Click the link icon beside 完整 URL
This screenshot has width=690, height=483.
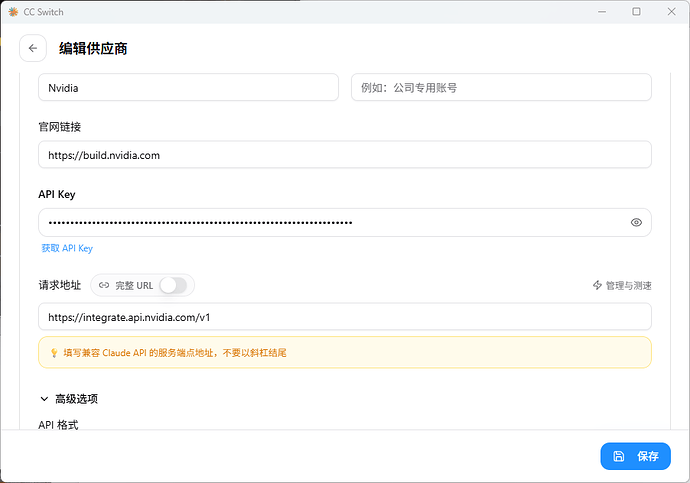click(x=104, y=285)
